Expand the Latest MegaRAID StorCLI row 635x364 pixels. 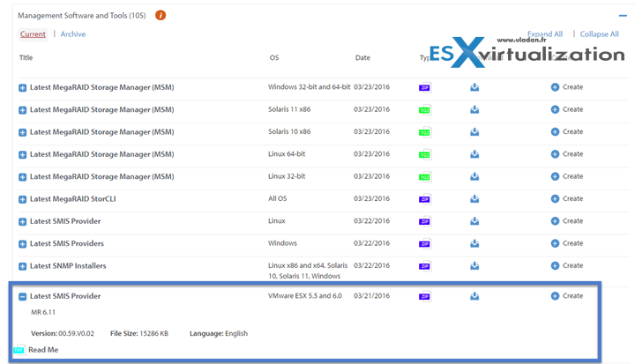tap(23, 199)
